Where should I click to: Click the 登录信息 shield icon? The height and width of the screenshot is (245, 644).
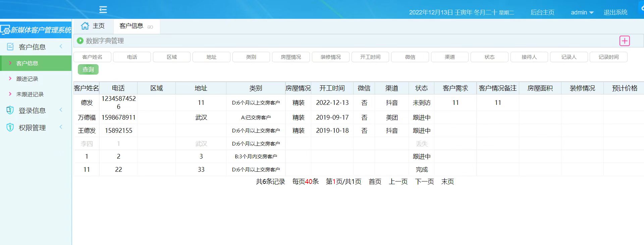click(10, 110)
